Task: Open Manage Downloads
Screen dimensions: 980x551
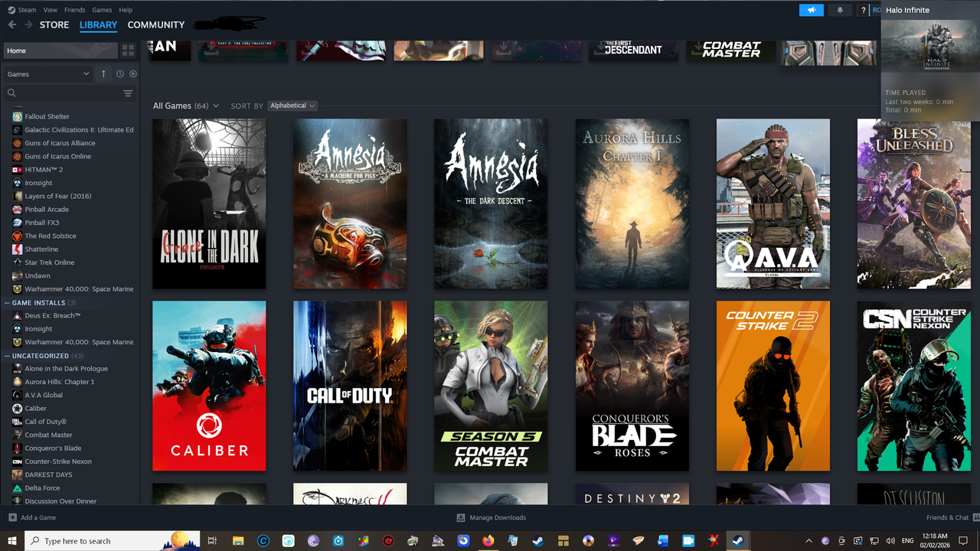Action: click(x=491, y=517)
